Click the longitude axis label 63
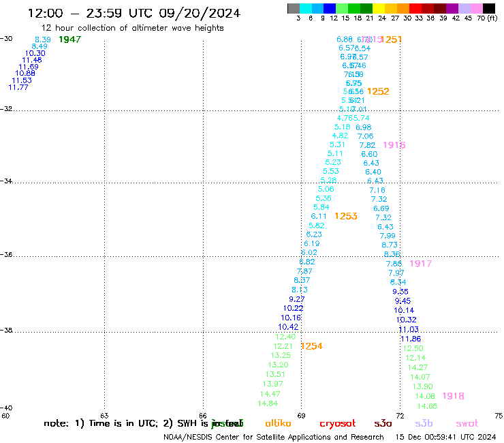Screen dimensions: 504x443 coord(104,416)
